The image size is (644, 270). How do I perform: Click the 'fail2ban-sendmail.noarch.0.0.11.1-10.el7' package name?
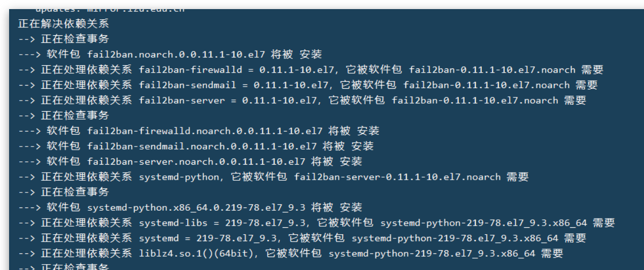pos(202,146)
